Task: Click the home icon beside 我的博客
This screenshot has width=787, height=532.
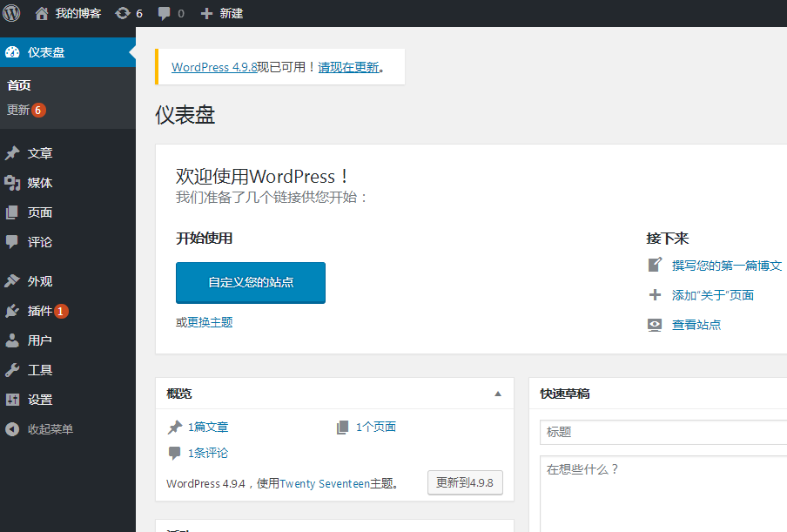Action: click(x=42, y=13)
